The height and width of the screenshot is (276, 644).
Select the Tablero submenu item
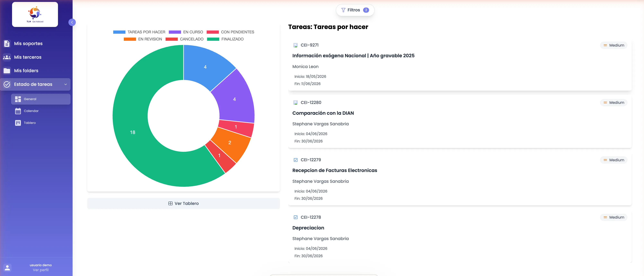(x=41, y=123)
